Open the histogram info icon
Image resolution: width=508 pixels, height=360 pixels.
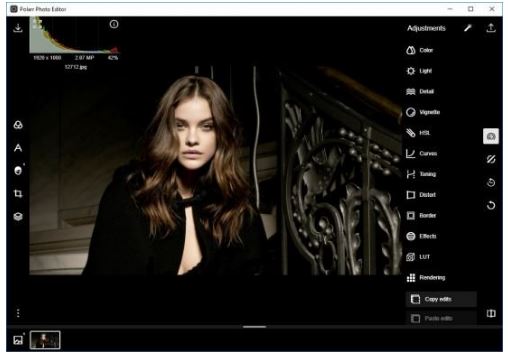pos(114,24)
